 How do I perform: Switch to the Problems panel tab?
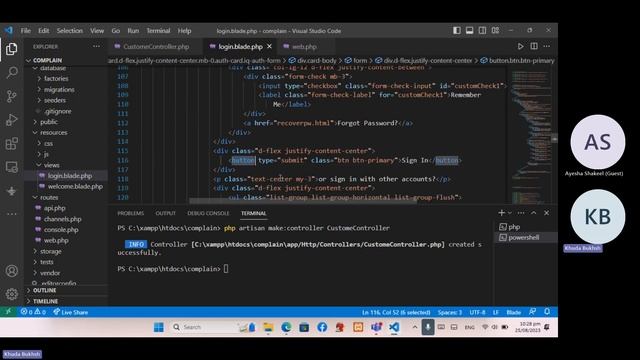[x=131, y=213]
